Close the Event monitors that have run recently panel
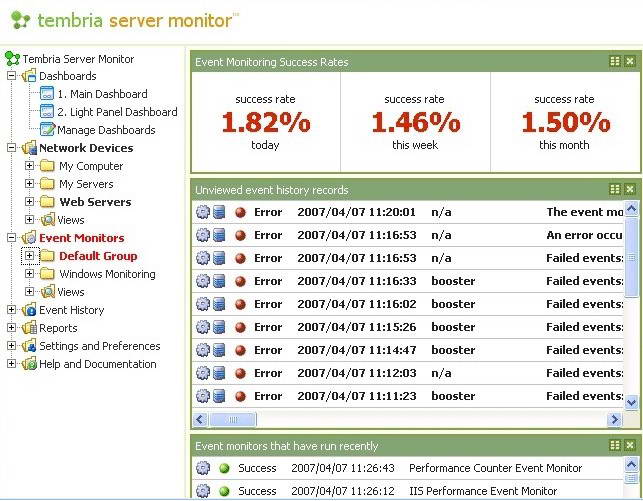The width and height of the screenshot is (643, 501). click(630, 445)
